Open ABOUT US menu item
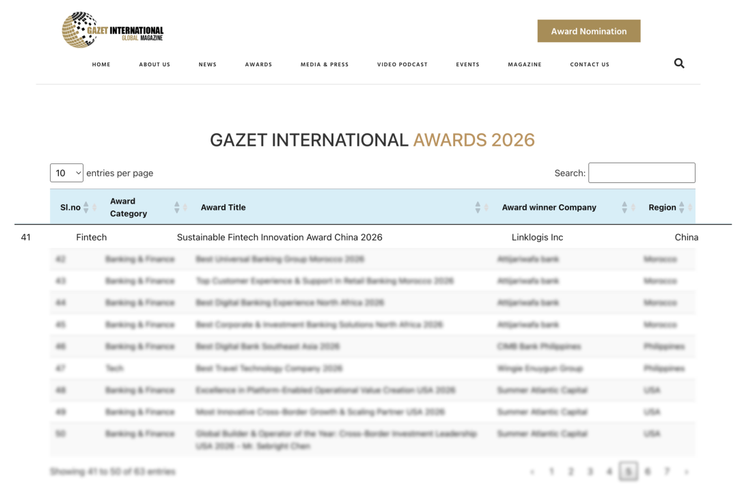This screenshot has width=738, height=500. click(154, 65)
